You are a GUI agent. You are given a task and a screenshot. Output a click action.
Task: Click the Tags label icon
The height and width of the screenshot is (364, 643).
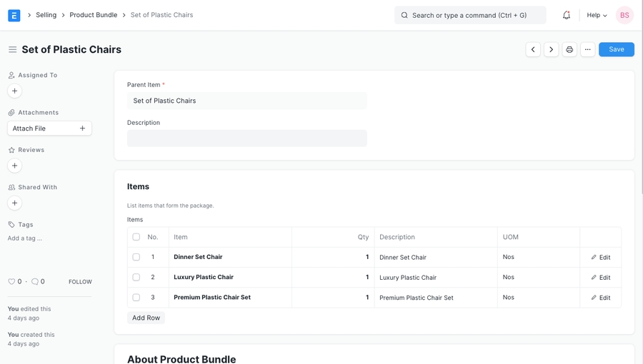11,224
